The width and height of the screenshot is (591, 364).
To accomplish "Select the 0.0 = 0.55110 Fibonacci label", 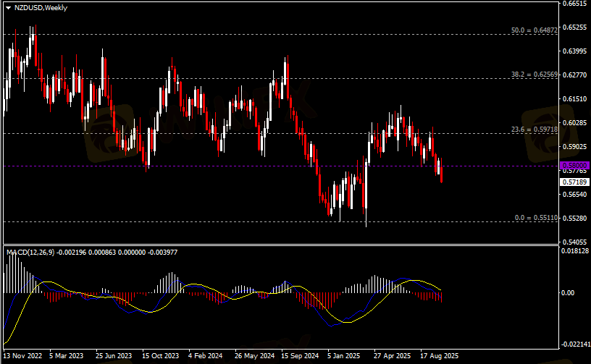I will [536, 217].
